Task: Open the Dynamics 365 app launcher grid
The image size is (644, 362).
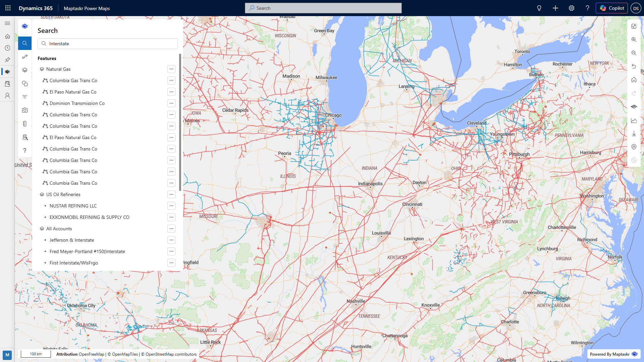Action: [8, 8]
